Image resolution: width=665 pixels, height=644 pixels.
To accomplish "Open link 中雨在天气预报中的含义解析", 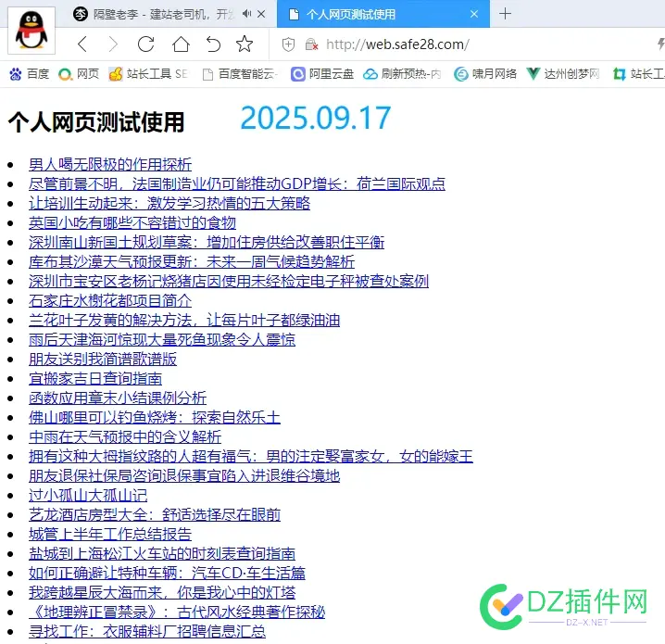I will 125,437.
